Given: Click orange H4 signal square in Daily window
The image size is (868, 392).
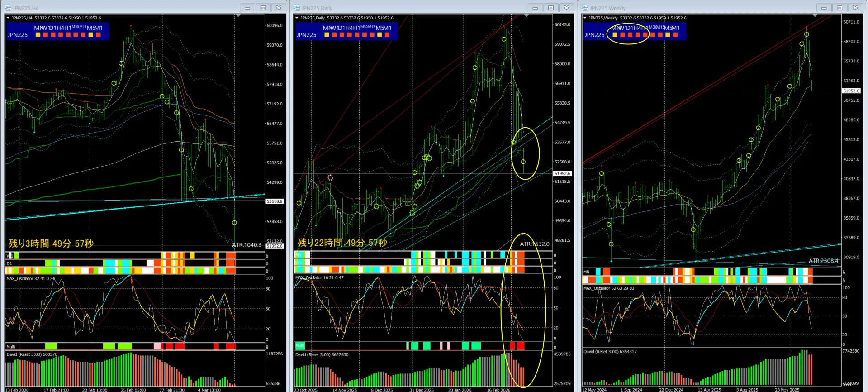Looking at the screenshot, I should pyautogui.click(x=349, y=35).
